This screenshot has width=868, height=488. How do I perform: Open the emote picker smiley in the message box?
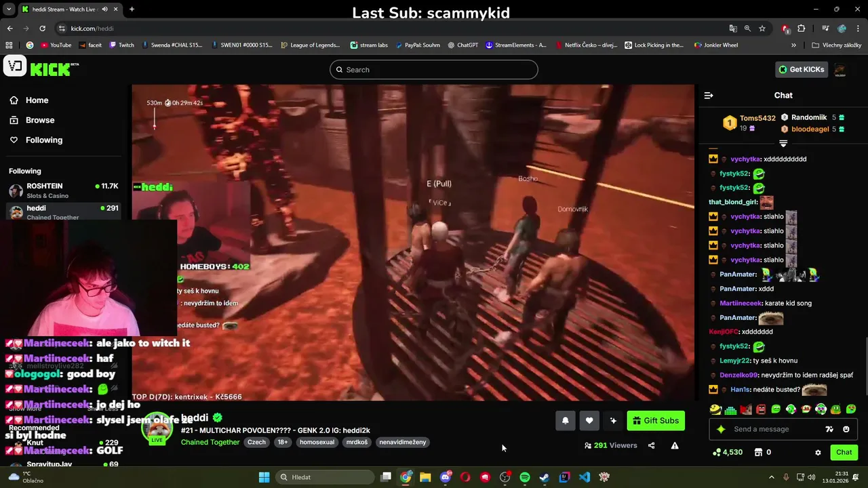pyautogui.click(x=846, y=429)
